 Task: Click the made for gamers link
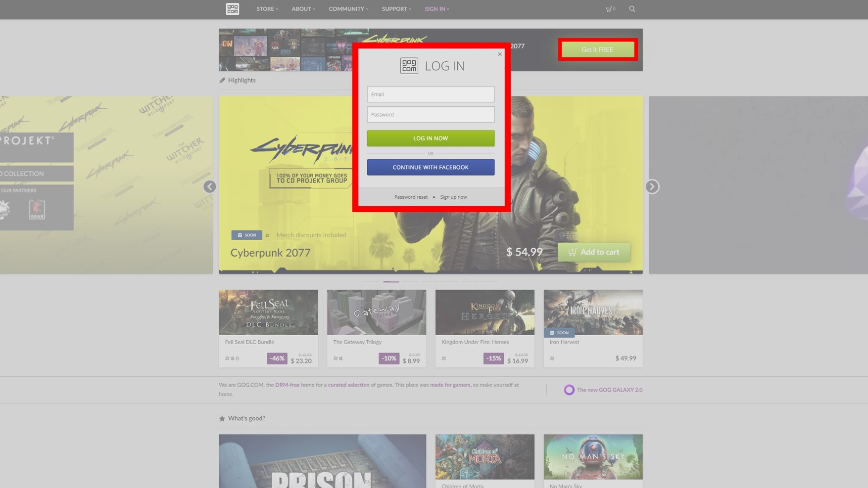[450, 385]
